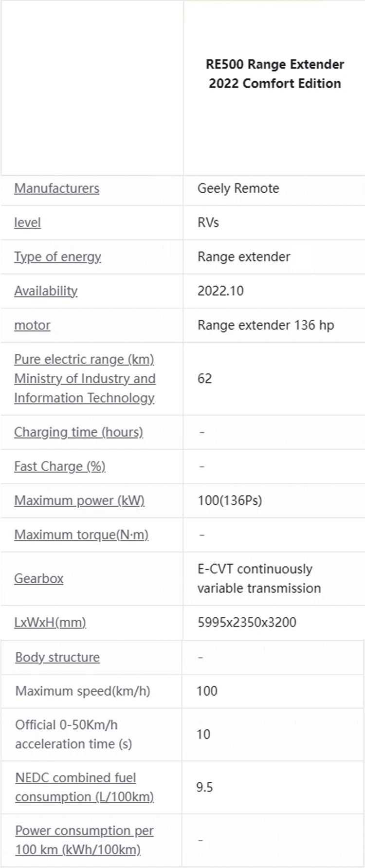Screen dimensions: 365x868
Task: Click the Maximum torque(N·m) link
Action: [x=81, y=535]
